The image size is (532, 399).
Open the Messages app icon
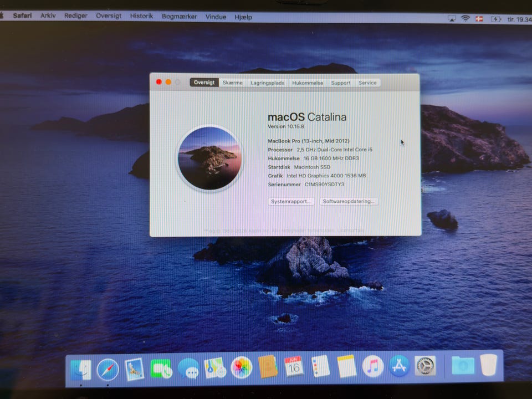coord(188,369)
